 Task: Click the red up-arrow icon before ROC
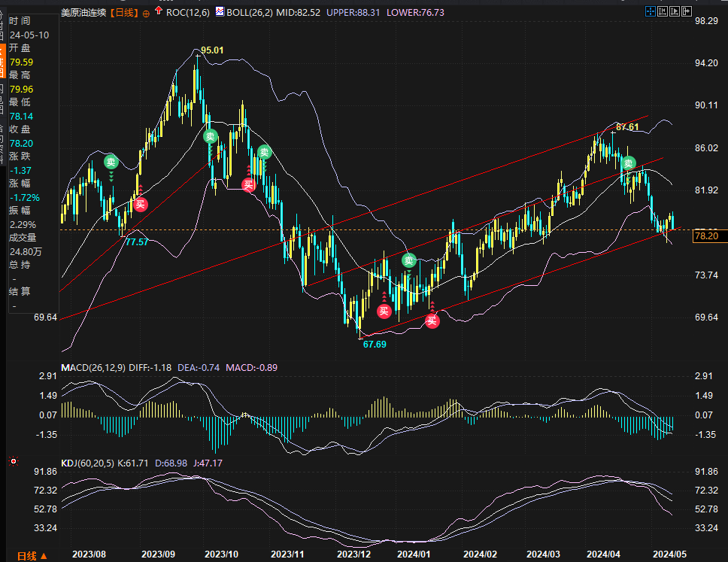(x=157, y=11)
